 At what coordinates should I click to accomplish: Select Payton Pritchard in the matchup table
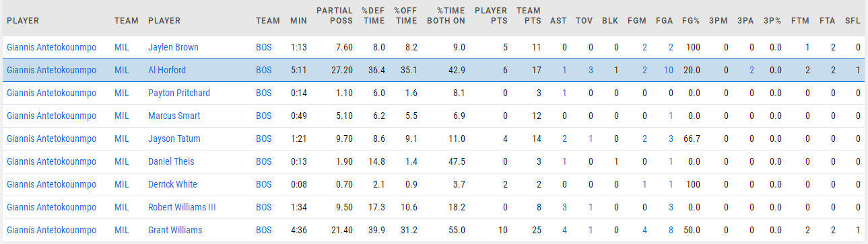click(x=179, y=93)
